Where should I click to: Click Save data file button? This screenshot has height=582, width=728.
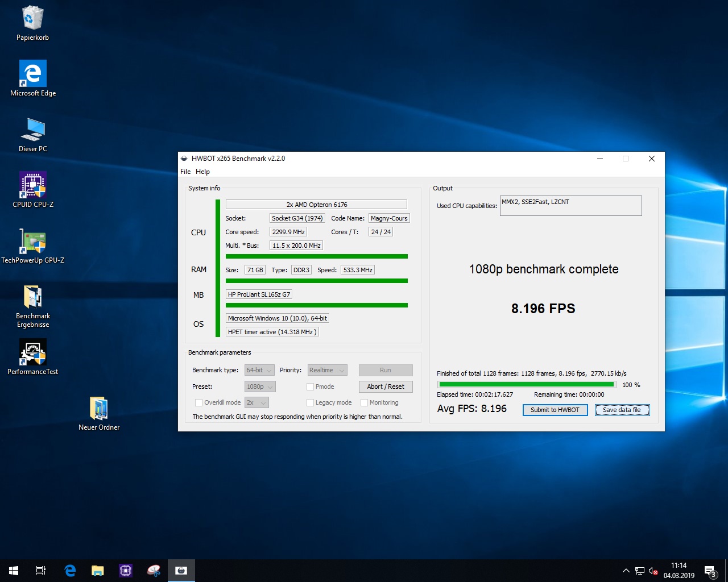622,410
